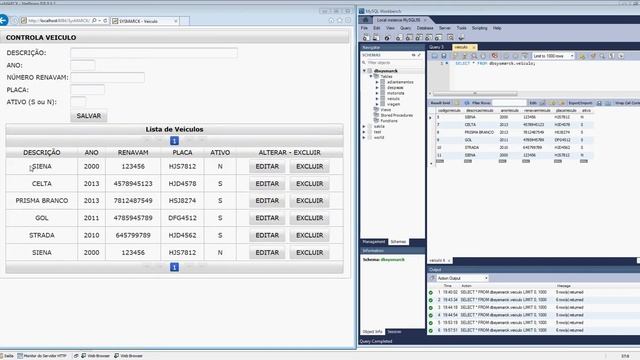Viewport: 640px width, 360px height.
Task: Expand the world schema node
Action: (364, 138)
